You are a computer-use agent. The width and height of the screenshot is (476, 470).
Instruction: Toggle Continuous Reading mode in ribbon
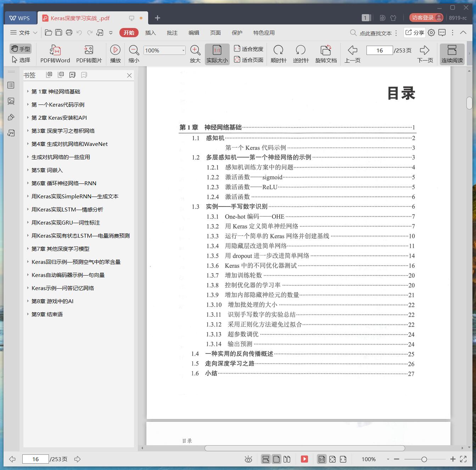click(452, 54)
